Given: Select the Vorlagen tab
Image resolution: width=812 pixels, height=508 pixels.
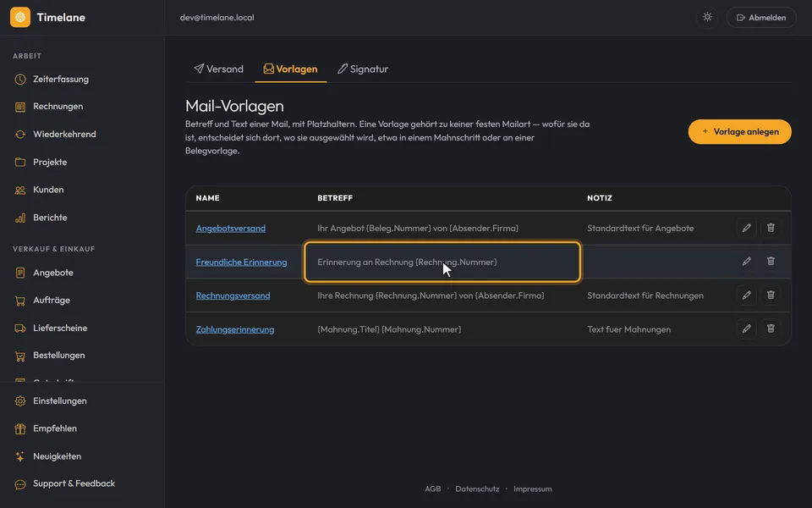Looking at the screenshot, I should (290, 69).
